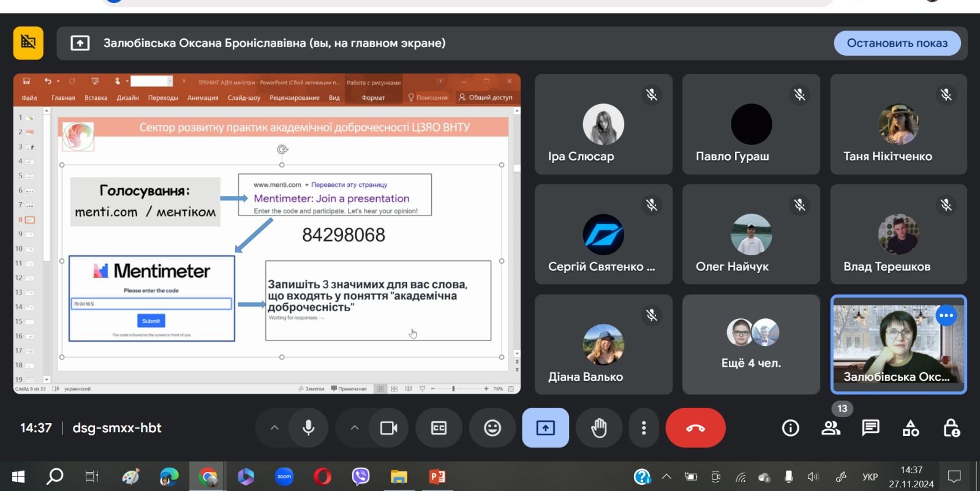
Task: Open the chat messages panel
Action: point(870,428)
